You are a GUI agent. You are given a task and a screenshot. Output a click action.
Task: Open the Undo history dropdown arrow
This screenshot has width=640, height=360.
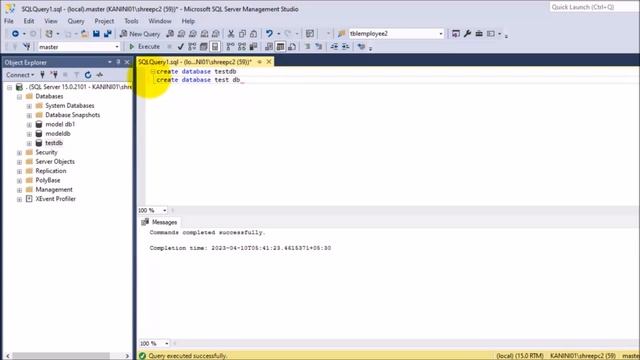click(x=279, y=34)
